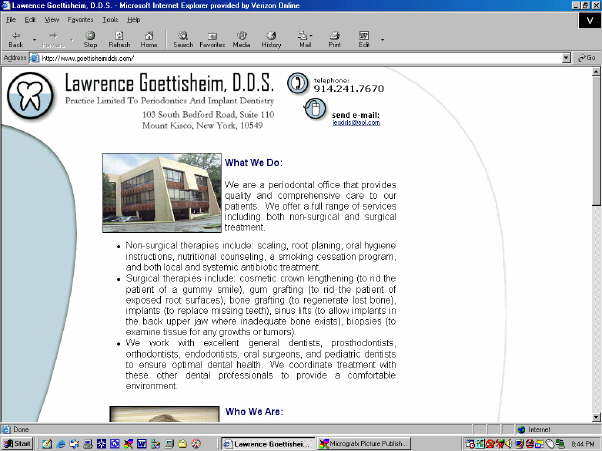The height and width of the screenshot is (451, 602).
Task: Click the vertical scrollbar up arrow
Action: 596,71
